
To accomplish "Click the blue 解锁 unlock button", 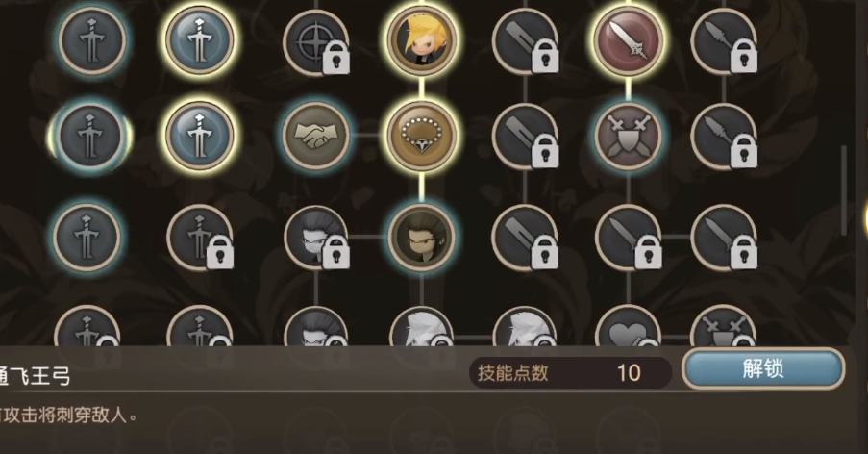I will [763, 368].
